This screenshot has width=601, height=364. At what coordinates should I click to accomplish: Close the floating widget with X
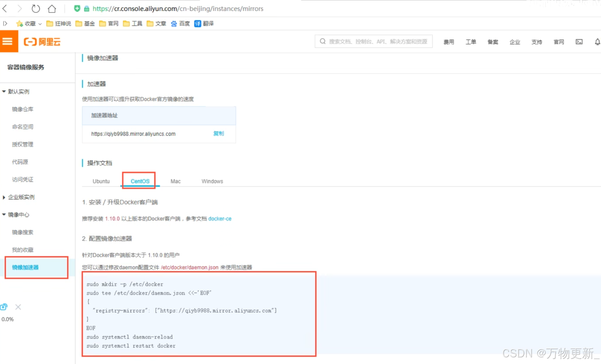coord(18,307)
